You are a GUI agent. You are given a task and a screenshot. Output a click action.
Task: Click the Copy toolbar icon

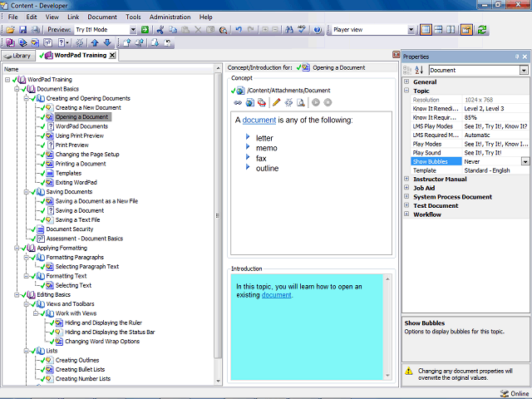coord(173,30)
